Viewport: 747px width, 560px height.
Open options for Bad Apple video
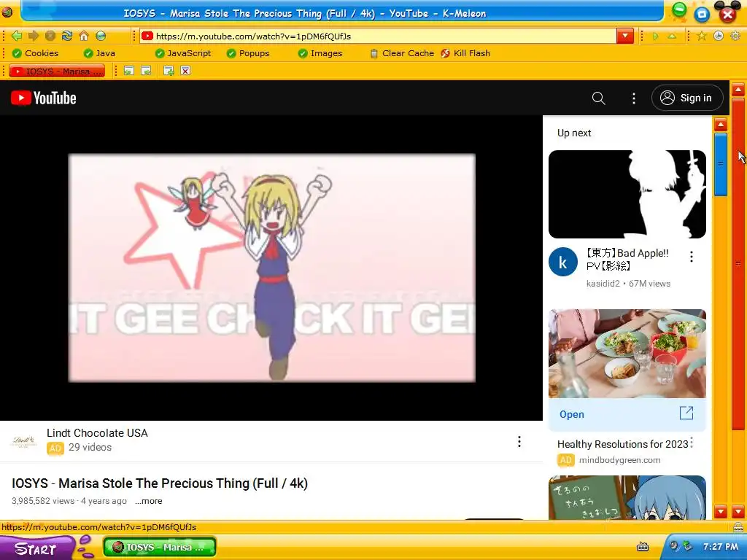692,257
